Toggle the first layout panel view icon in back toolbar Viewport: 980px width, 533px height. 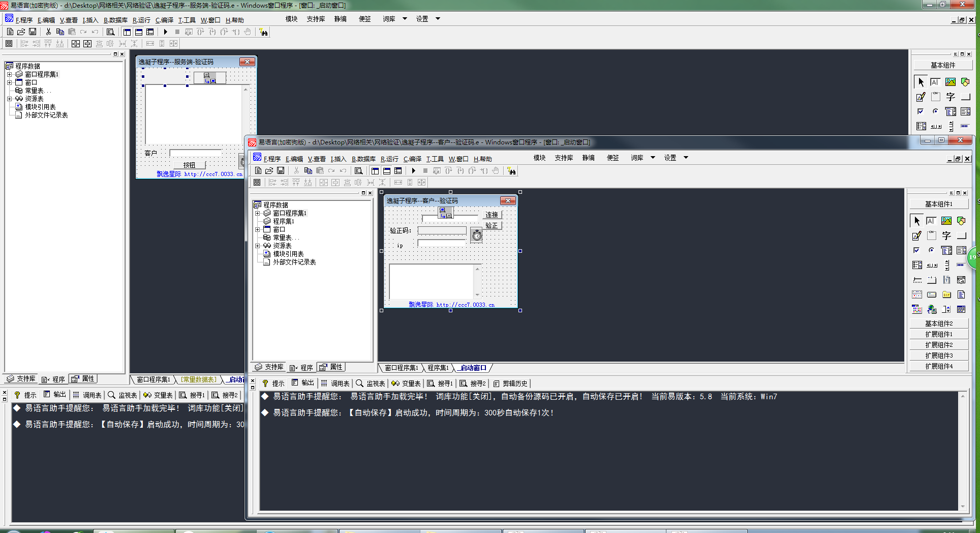(x=127, y=32)
